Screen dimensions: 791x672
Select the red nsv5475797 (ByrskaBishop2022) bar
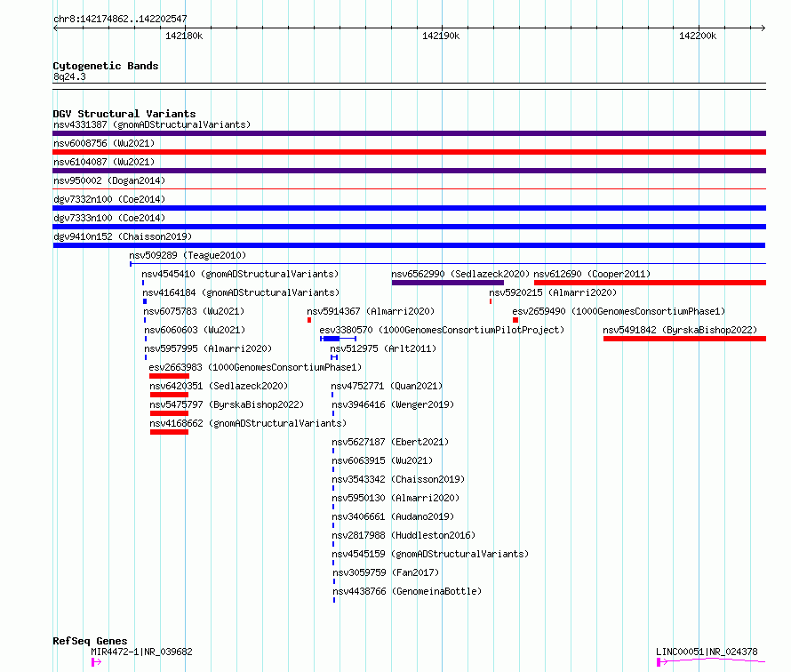coord(169,413)
